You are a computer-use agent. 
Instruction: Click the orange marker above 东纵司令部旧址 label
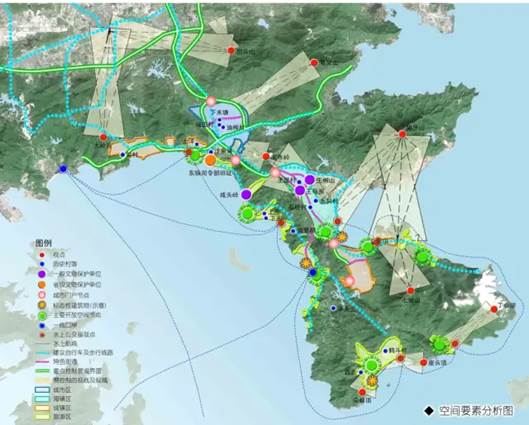pyautogui.click(x=211, y=160)
